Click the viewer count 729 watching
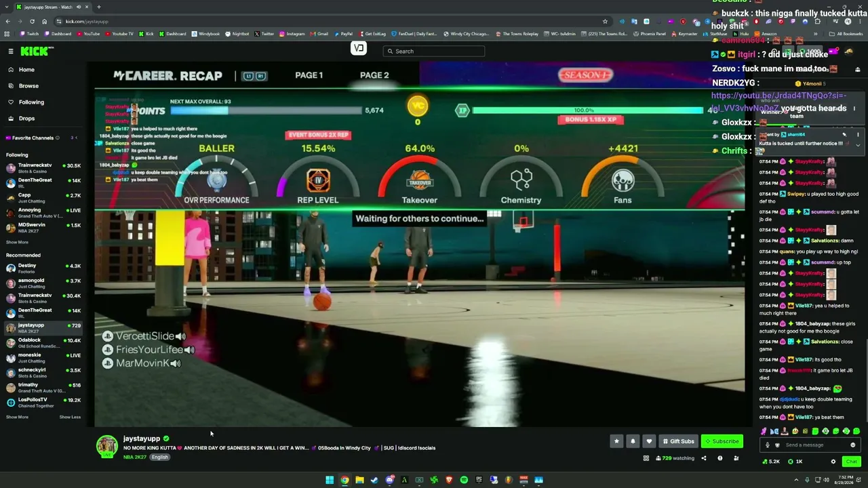This screenshot has height=488, width=868. [x=674, y=459]
